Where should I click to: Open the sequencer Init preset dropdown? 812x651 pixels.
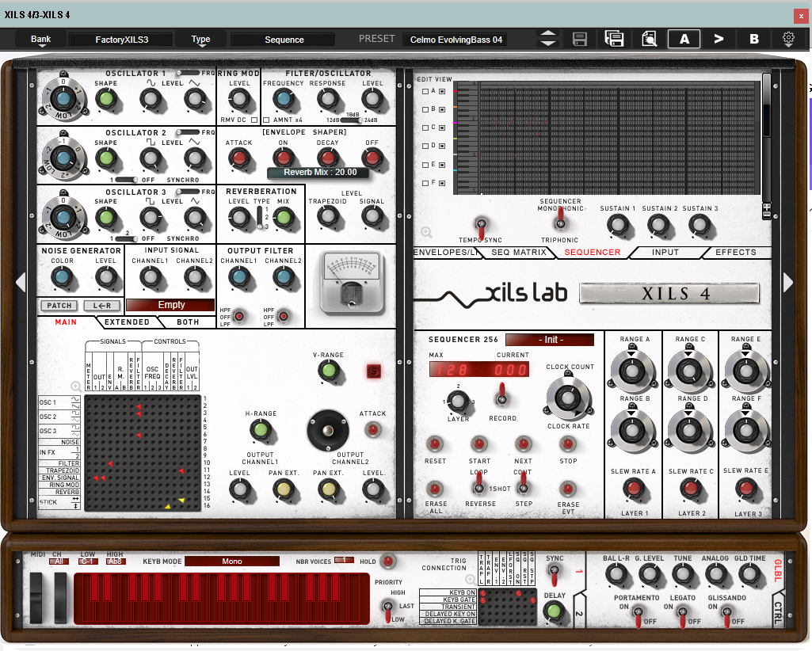tap(550, 340)
